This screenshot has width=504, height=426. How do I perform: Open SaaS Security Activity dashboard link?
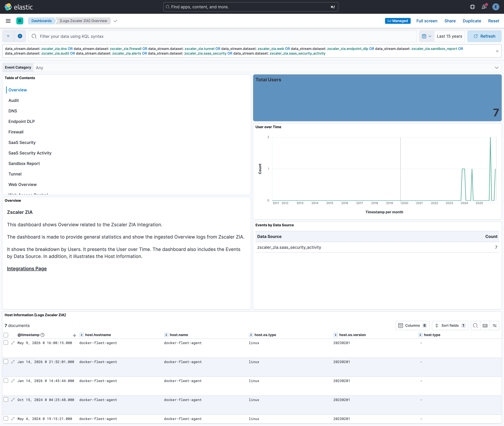click(x=30, y=153)
